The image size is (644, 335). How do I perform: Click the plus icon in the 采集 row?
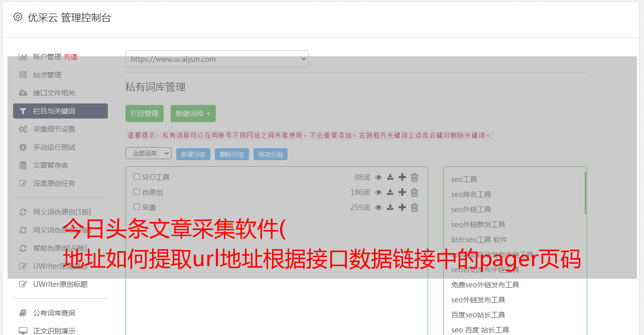402,207
